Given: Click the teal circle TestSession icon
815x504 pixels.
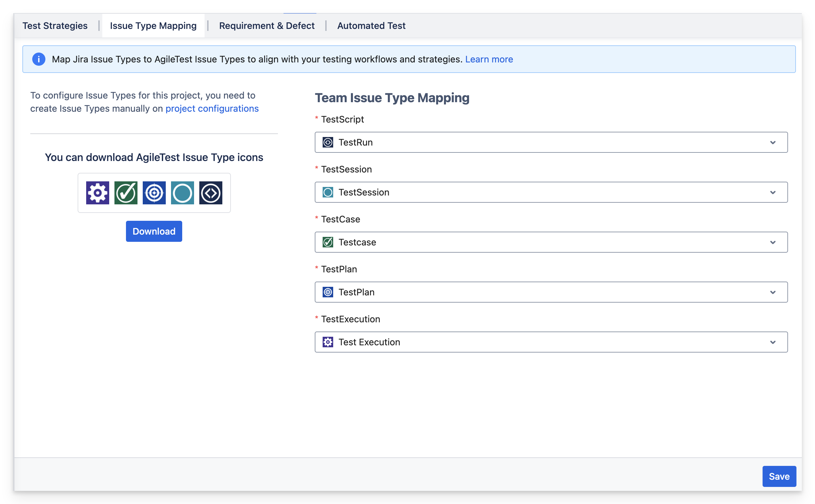Looking at the screenshot, I should point(183,193).
